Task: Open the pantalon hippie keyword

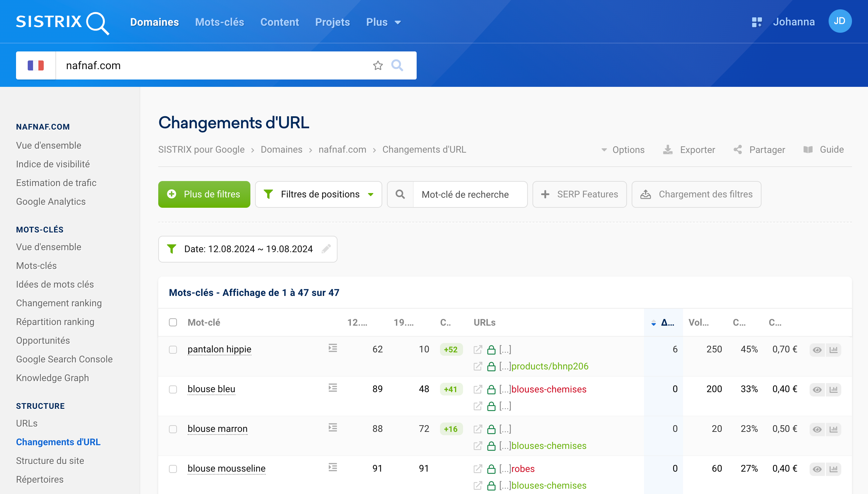Action: 219,349
